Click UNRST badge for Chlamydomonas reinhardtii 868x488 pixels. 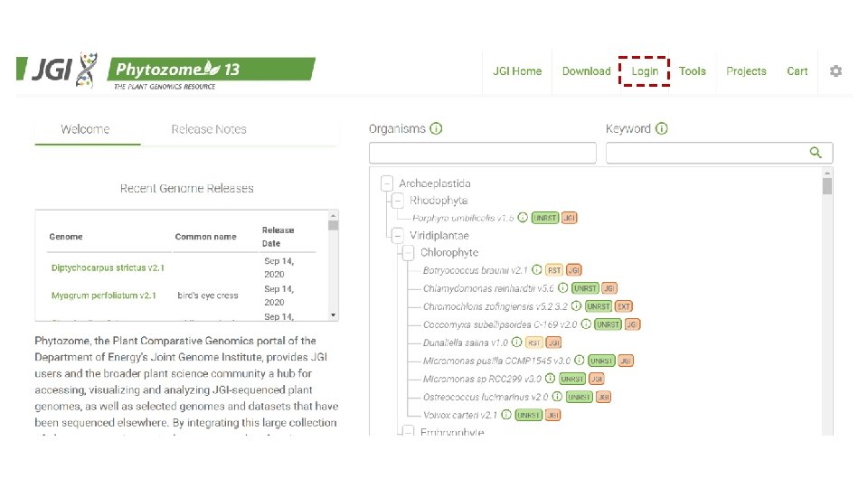coord(585,288)
